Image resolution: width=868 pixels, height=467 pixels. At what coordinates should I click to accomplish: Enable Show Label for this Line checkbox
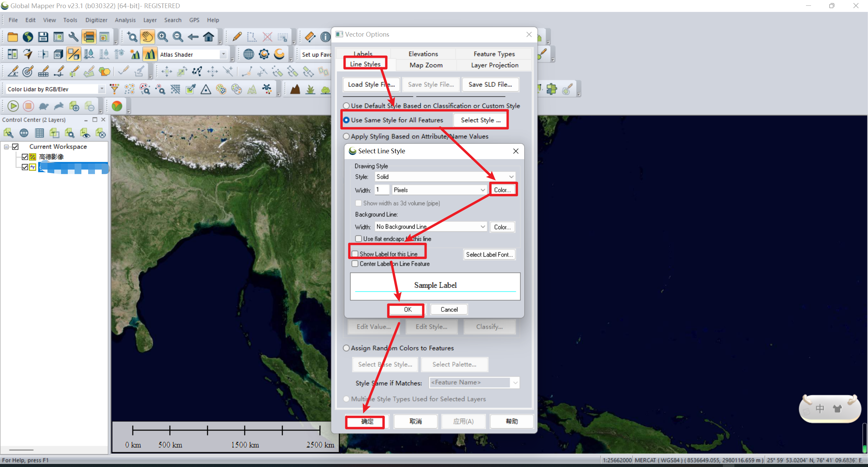(355, 254)
